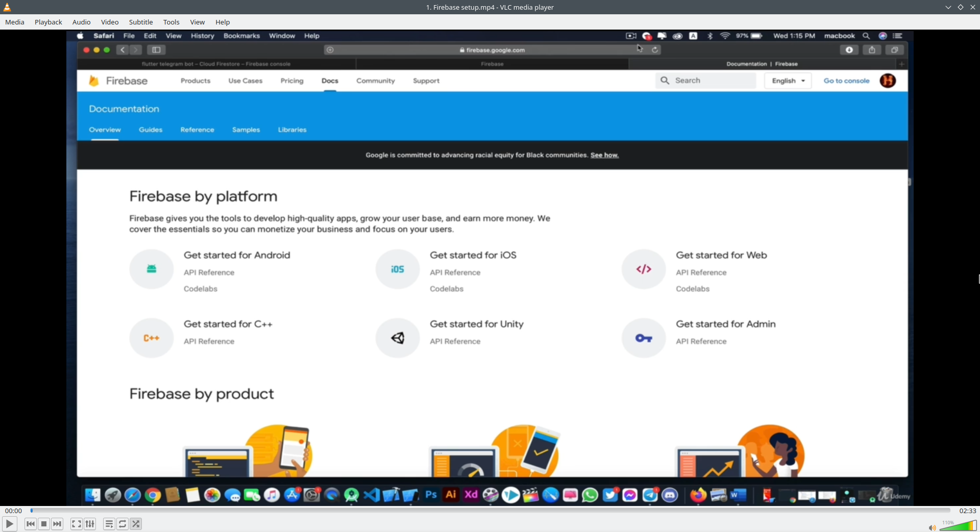Click the VLC volume slider
This screenshot has height=532, width=980.
[x=958, y=526]
